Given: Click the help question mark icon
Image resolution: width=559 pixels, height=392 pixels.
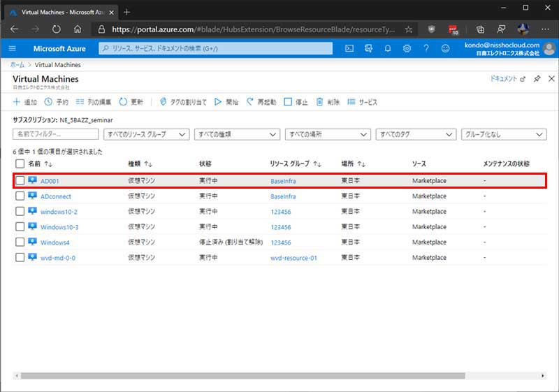Looking at the screenshot, I should tap(426, 49).
